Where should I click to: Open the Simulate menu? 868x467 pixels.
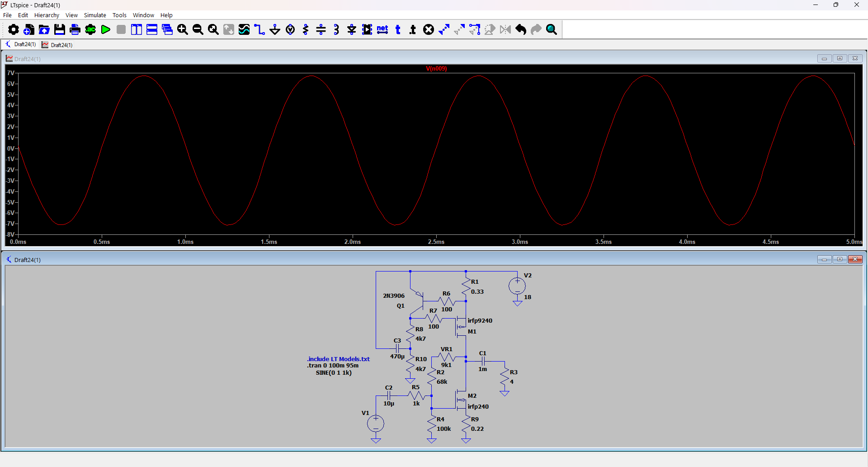(95, 15)
